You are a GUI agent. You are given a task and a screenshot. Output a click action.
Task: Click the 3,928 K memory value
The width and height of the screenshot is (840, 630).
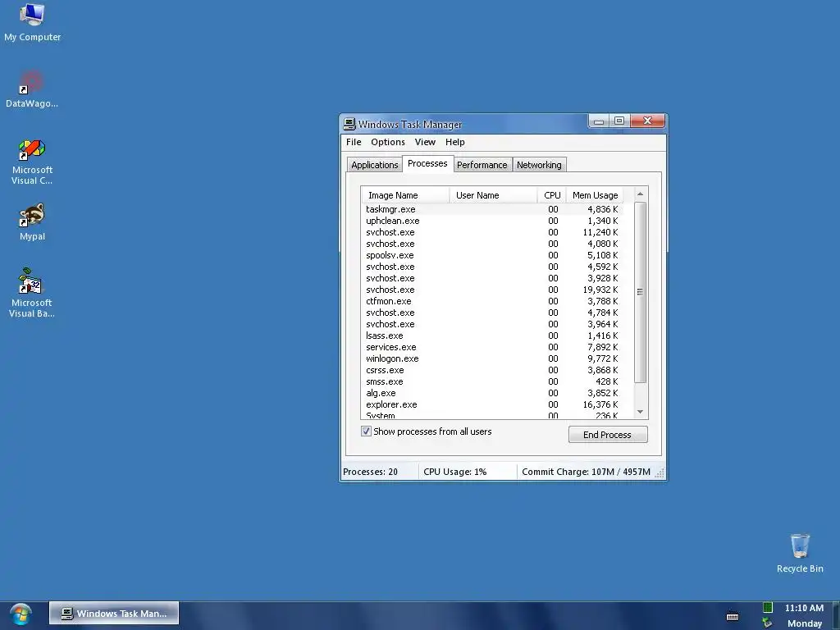[x=603, y=278]
